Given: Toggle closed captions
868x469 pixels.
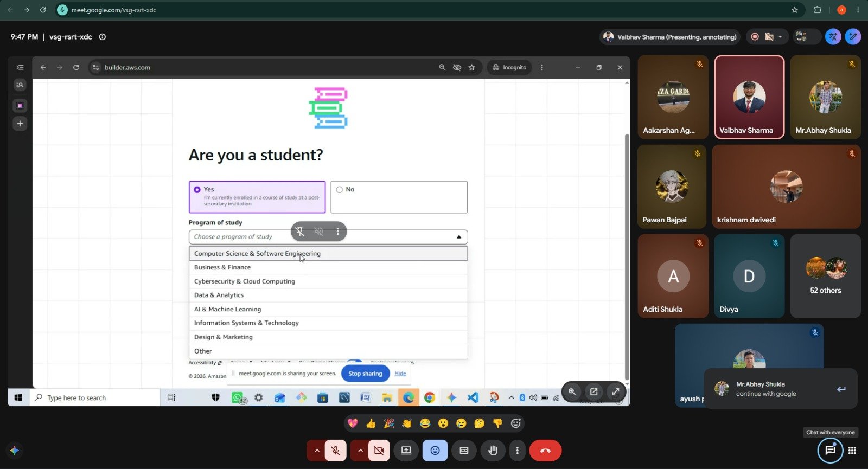Looking at the screenshot, I should pos(464,451).
